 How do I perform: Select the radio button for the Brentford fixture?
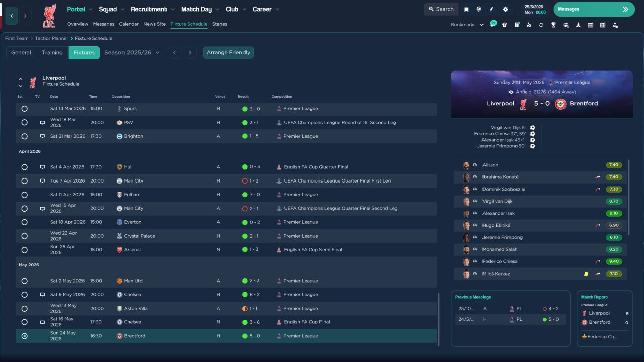(24, 336)
